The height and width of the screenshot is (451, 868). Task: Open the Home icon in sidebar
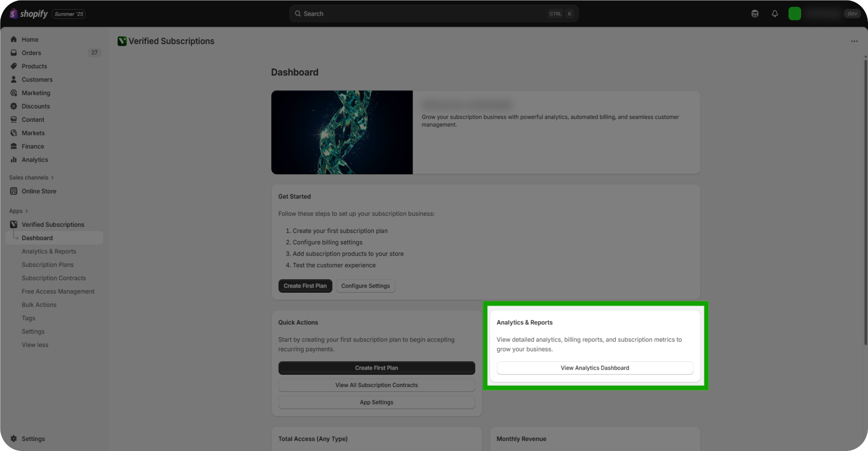[x=14, y=39]
